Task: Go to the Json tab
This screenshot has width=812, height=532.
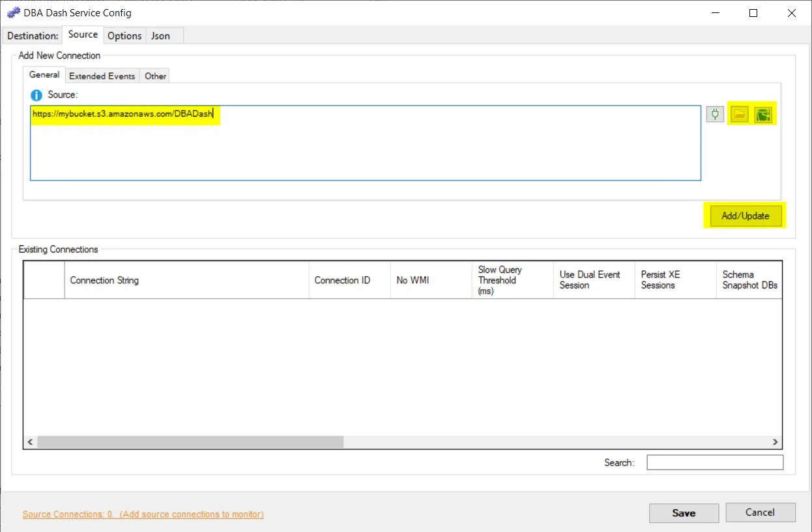Action: click(160, 36)
